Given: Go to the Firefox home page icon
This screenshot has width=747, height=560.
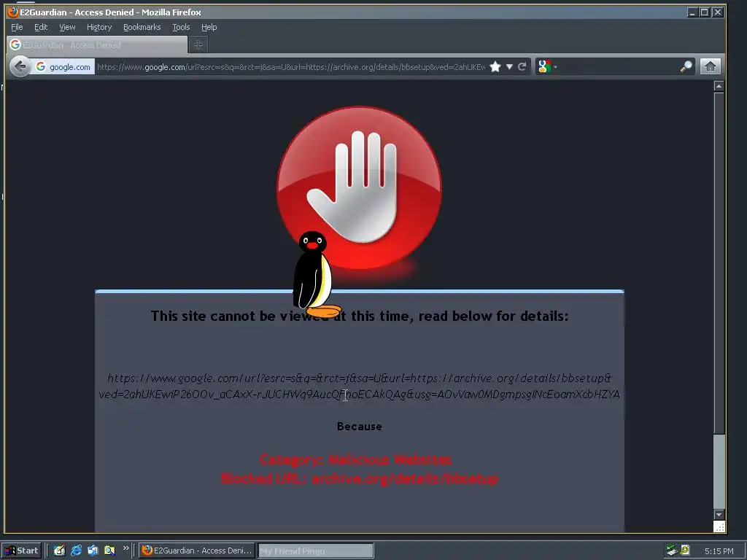Looking at the screenshot, I should [x=710, y=66].
